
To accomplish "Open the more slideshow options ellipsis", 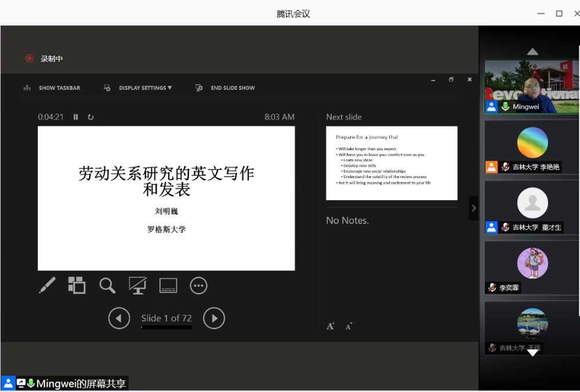I will 198,285.
